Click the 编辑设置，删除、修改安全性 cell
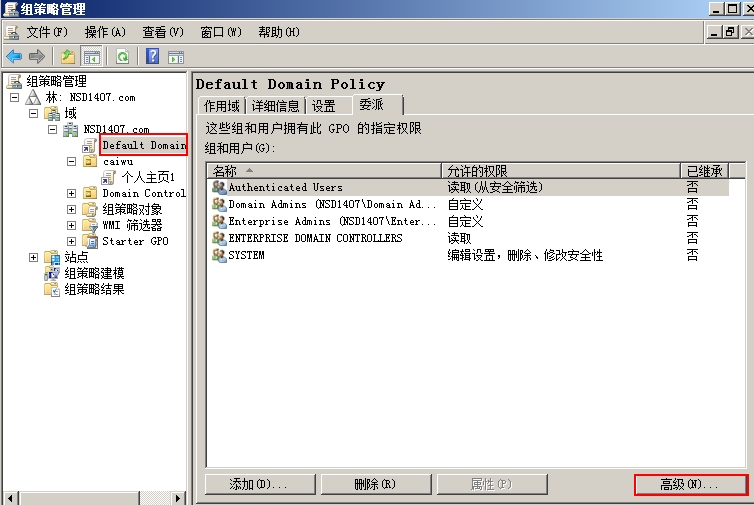The width and height of the screenshot is (754, 505). 525,255
